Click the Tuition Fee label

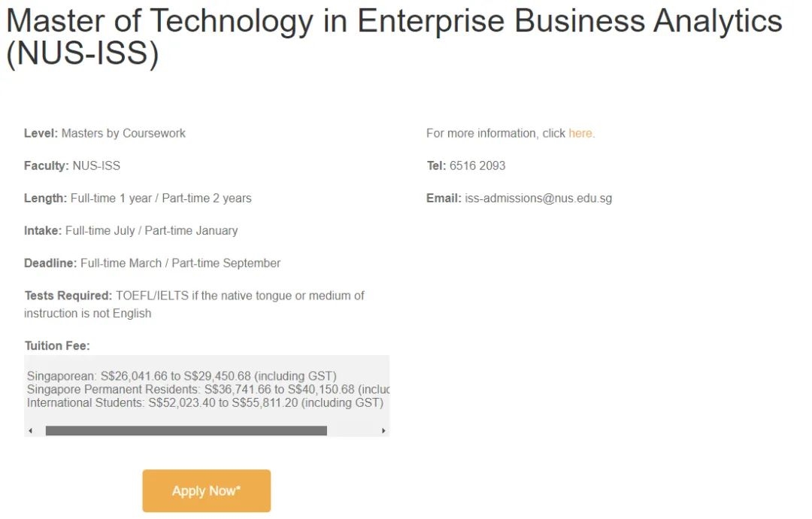[57, 346]
